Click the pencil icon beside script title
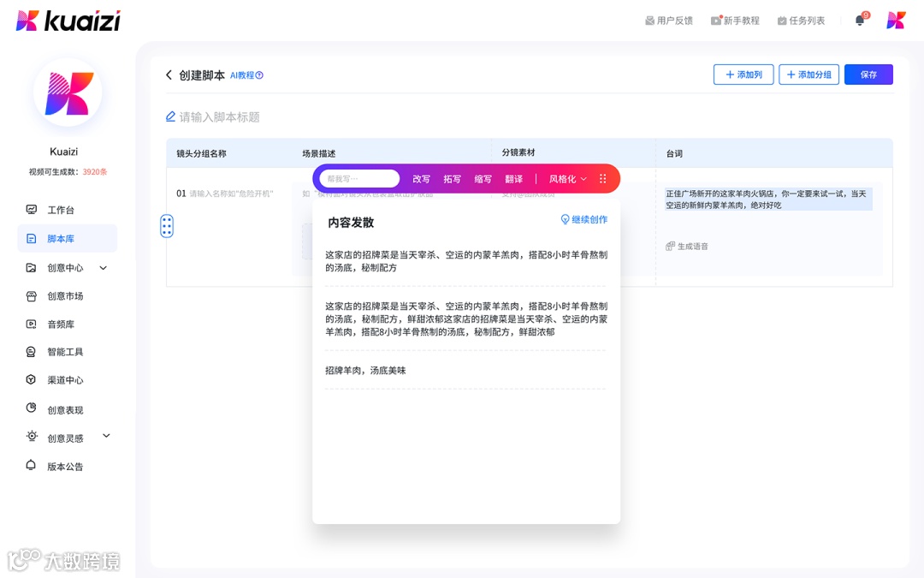Screen dimensions: 924x578 171,116
